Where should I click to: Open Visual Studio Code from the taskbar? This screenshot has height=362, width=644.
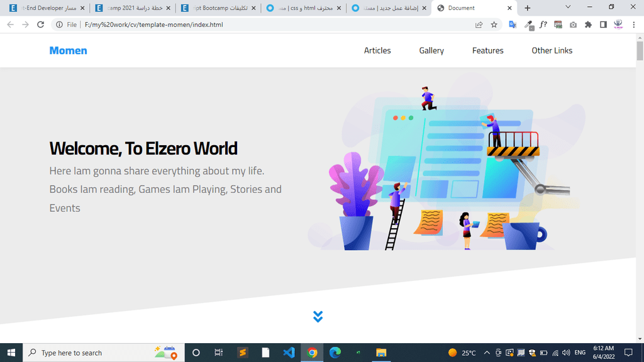coord(289,353)
